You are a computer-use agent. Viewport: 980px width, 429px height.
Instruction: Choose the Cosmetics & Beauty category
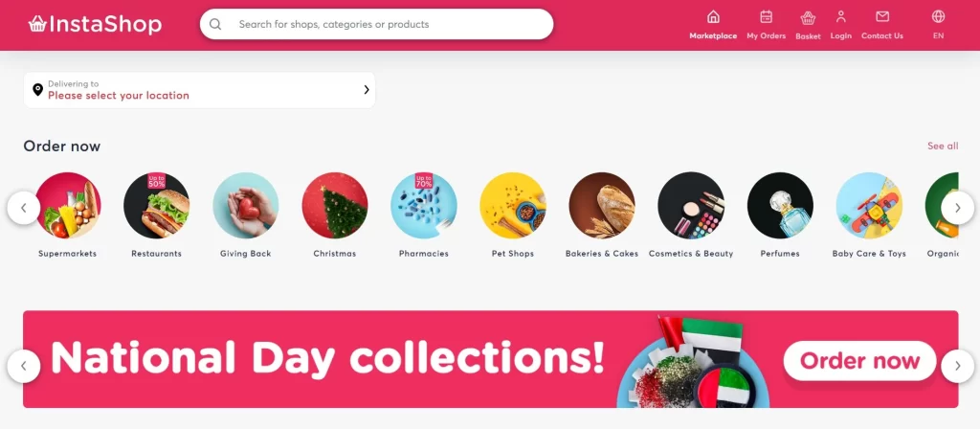point(691,214)
